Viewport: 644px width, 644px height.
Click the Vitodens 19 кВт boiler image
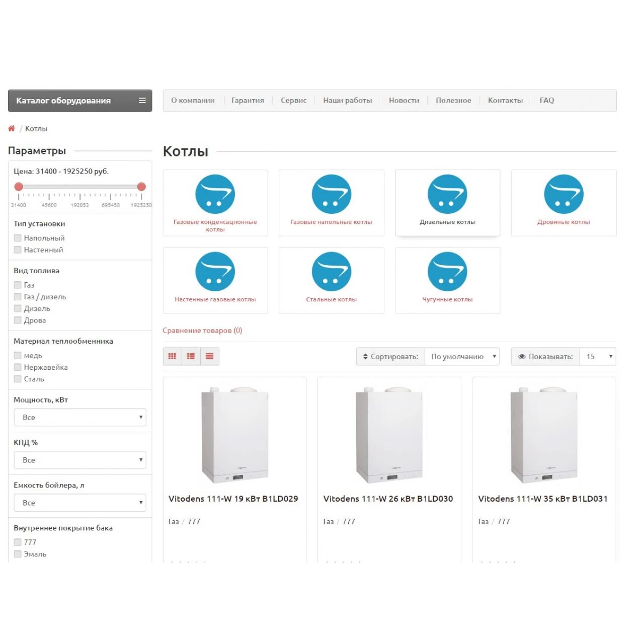pos(234,435)
